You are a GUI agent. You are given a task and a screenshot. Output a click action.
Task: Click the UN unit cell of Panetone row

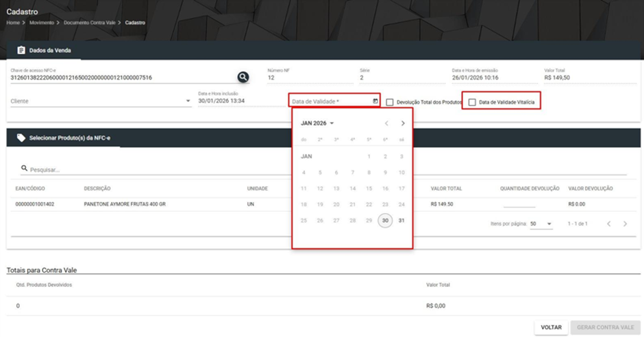251,204
